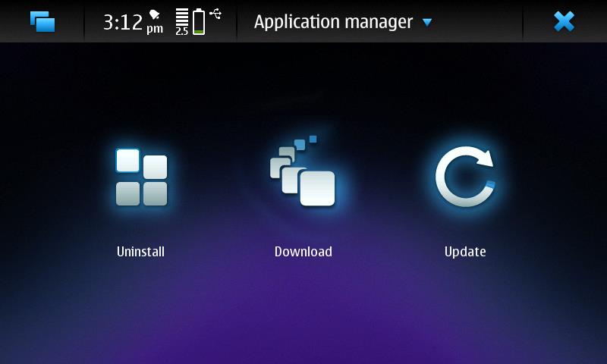Tap the battery level indicator

click(x=199, y=22)
